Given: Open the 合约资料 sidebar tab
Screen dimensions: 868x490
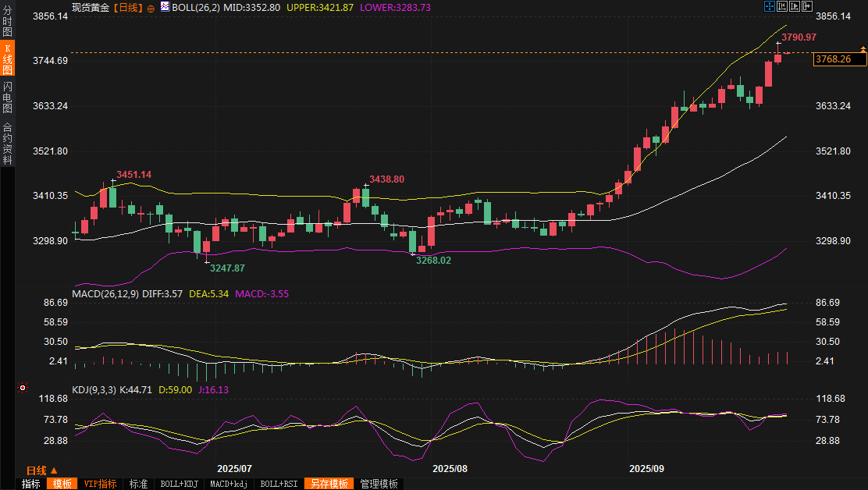Looking at the screenshot, I should (x=7, y=143).
